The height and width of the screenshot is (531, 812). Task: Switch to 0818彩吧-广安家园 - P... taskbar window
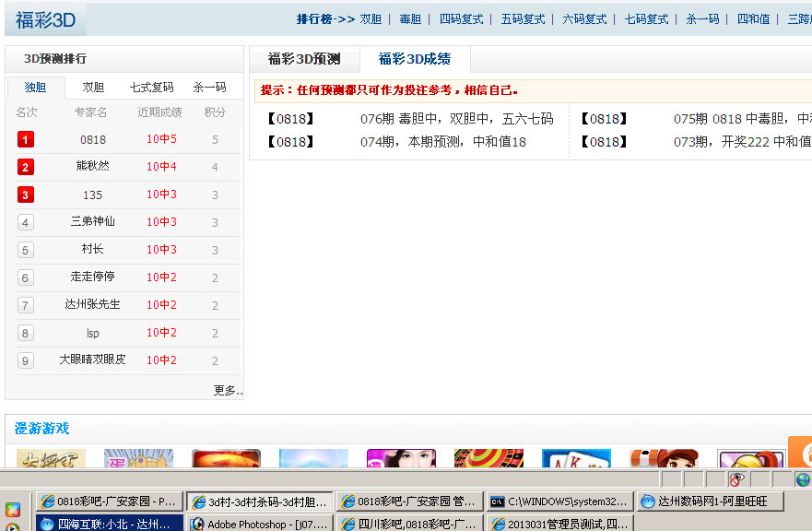coord(110,501)
